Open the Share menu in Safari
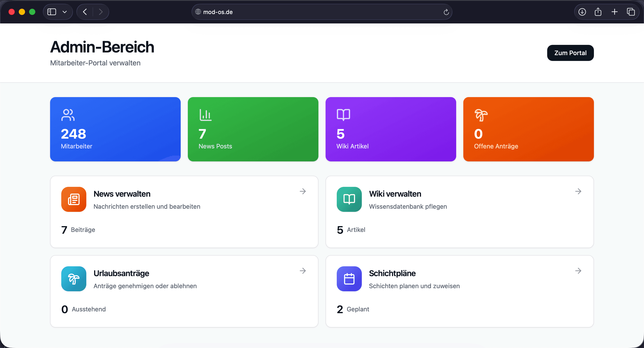Image resolution: width=644 pixels, height=348 pixels. click(598, 12)
